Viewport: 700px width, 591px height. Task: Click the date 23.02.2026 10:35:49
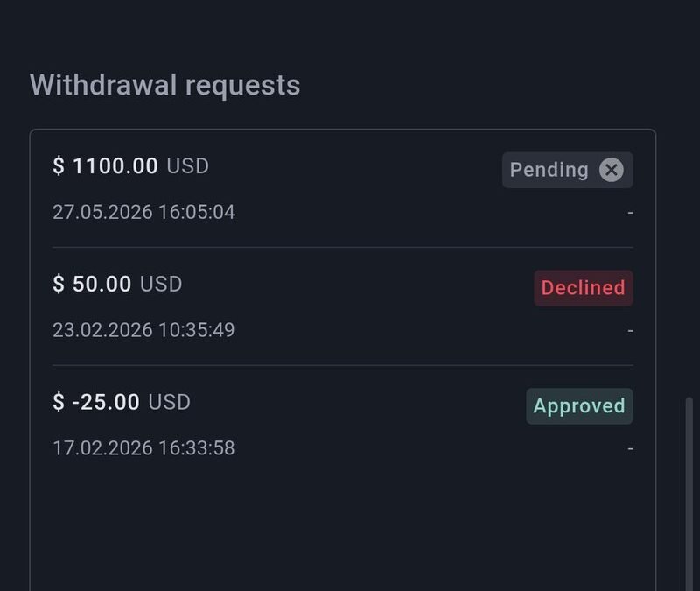(x=143, y=330)
